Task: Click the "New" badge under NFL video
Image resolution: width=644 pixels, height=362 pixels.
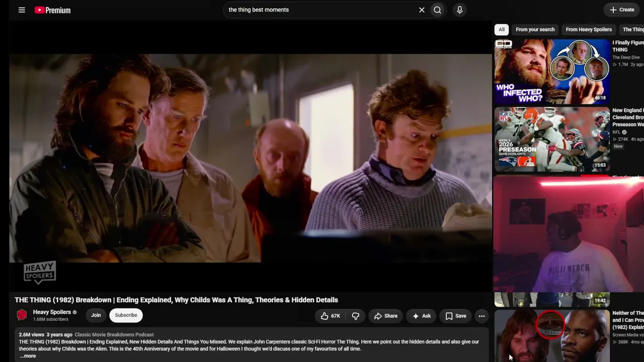Action: point(618,146)
